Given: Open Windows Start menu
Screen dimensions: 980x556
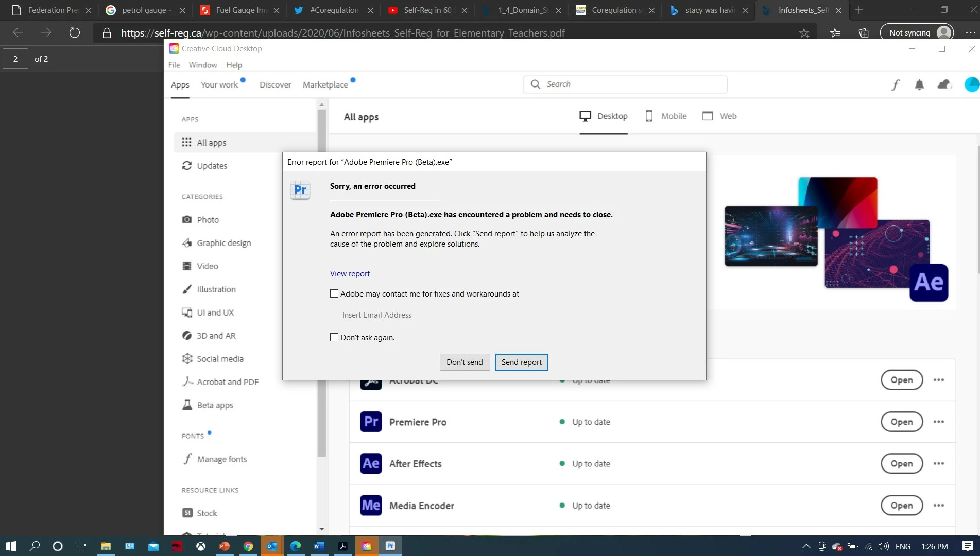Looking at the screenshot, I should coord(11,546).
